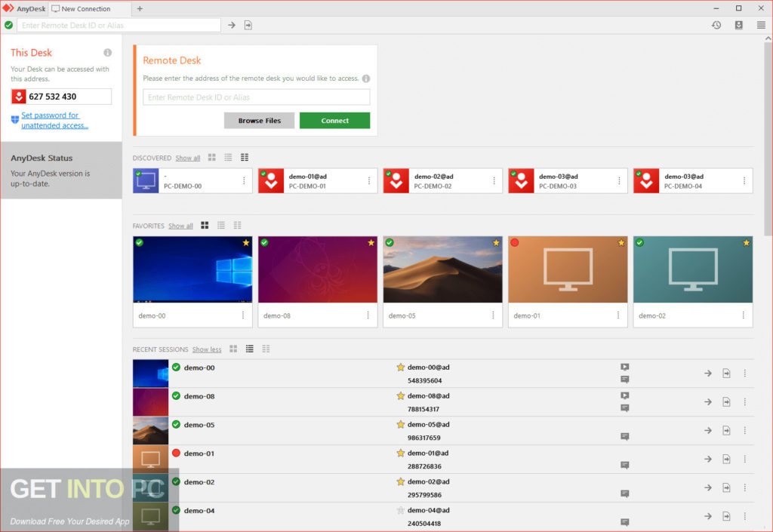Click the red AnyDesk ID badge icon
The height and width of the screenshot is (532, 773).
(x=19, y=96)
